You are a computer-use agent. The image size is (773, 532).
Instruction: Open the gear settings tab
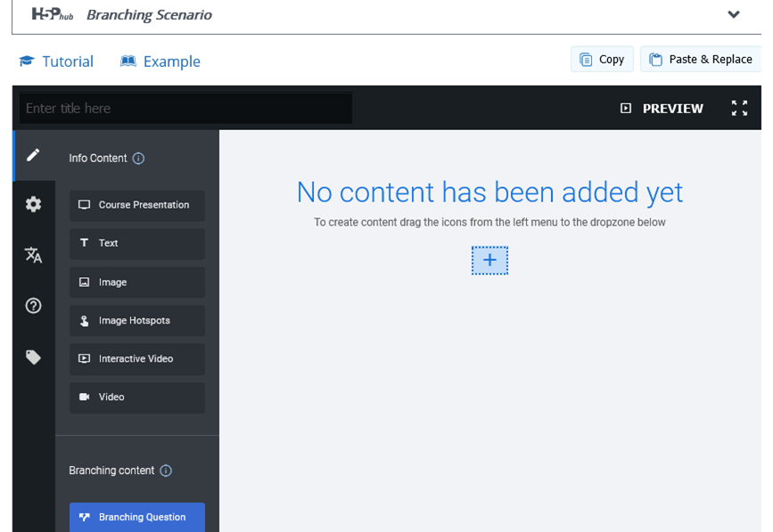33,204
